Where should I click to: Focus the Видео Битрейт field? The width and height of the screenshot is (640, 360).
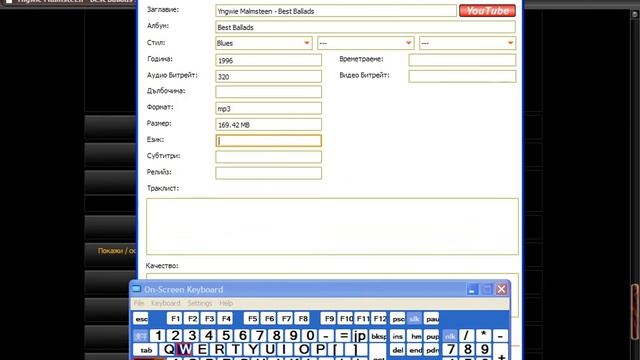[462, 76]
